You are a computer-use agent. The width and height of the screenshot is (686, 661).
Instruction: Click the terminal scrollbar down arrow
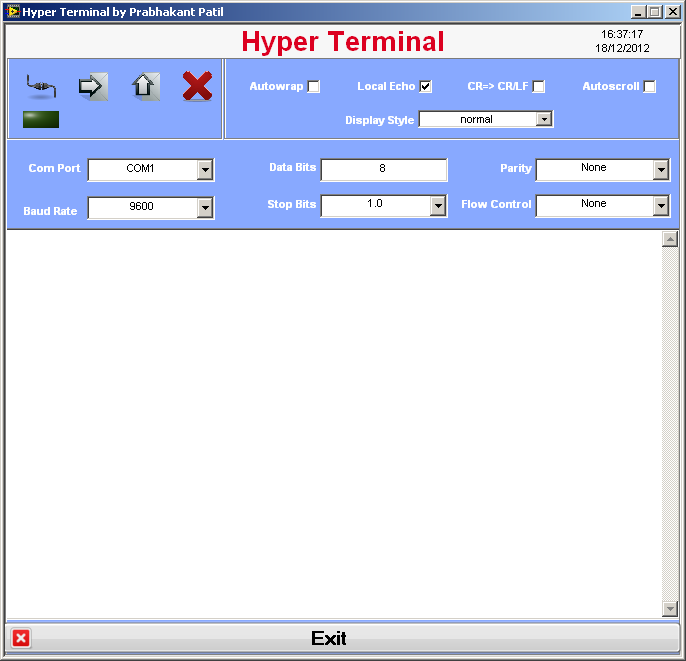(x=670, y=609)
